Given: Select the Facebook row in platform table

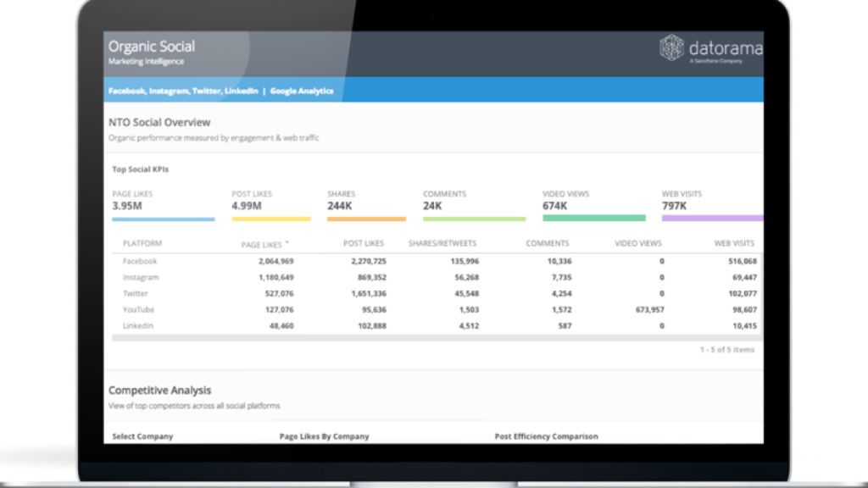Looking at the screenshot, I should pos(140,262).
